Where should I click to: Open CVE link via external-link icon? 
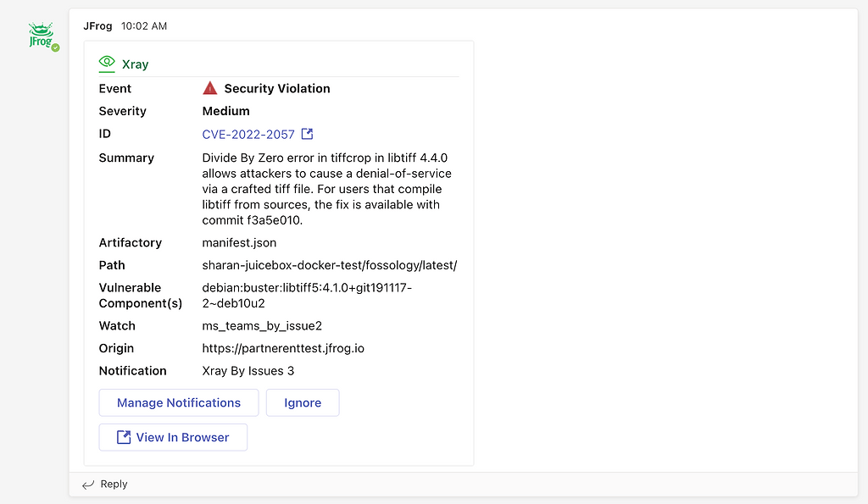pos(307,134)
